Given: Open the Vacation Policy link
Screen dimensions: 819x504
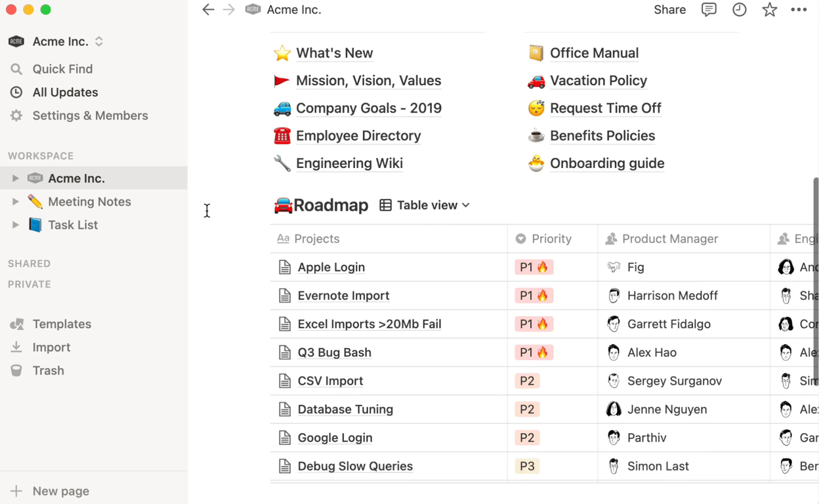Looking at the screenshot, I should [x=598, y=81].
